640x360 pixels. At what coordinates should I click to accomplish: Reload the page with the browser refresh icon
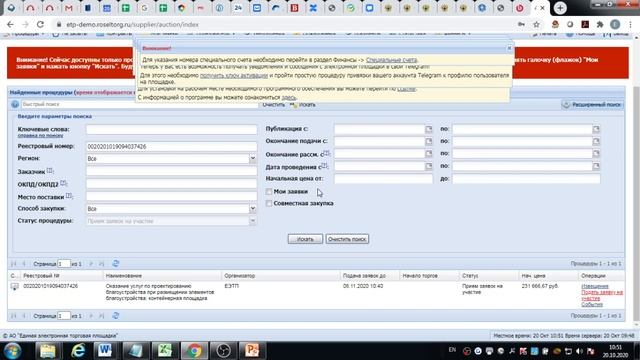point(40,24)
